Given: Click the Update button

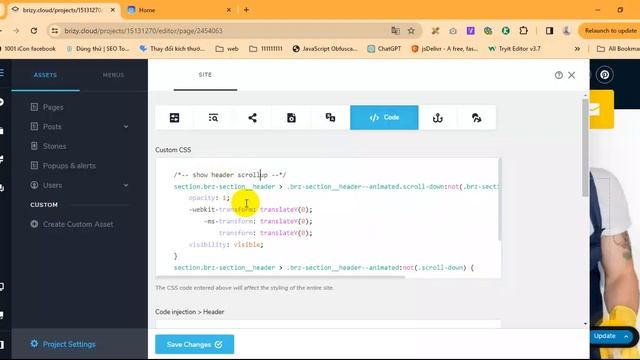Looking at the screenshot, I should (x=604, y=336).
